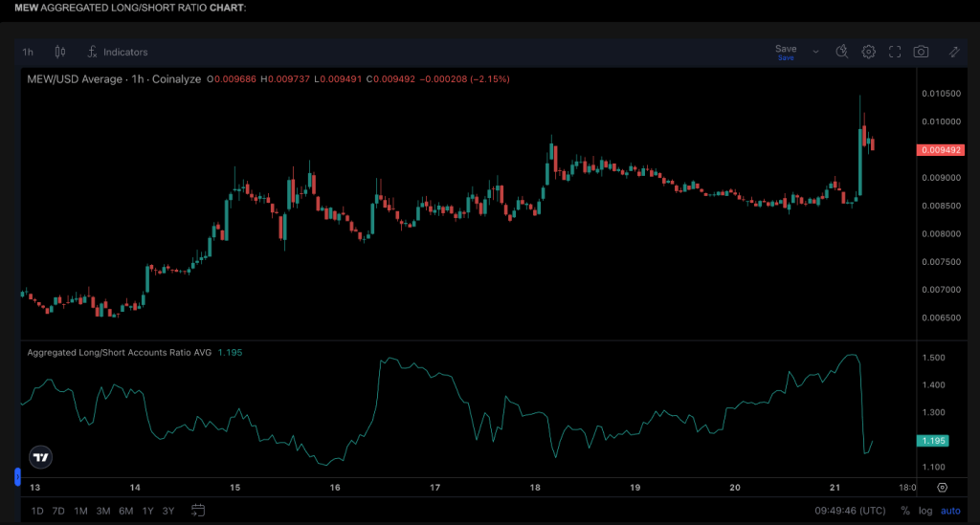Expand the Save dropdown arrow

point(815,52)
